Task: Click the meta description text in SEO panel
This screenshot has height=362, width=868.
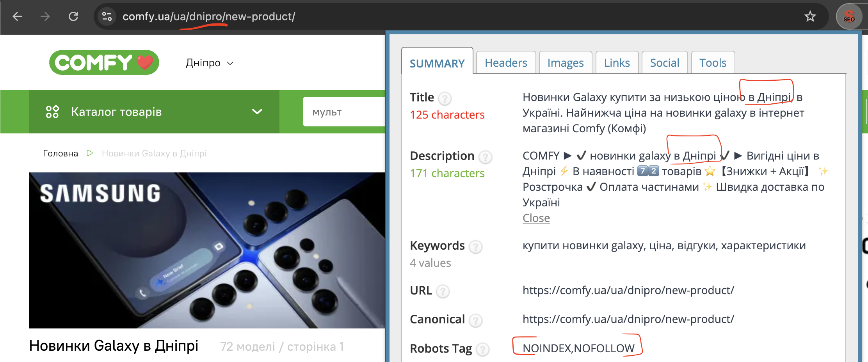Action: coord(675,179)
